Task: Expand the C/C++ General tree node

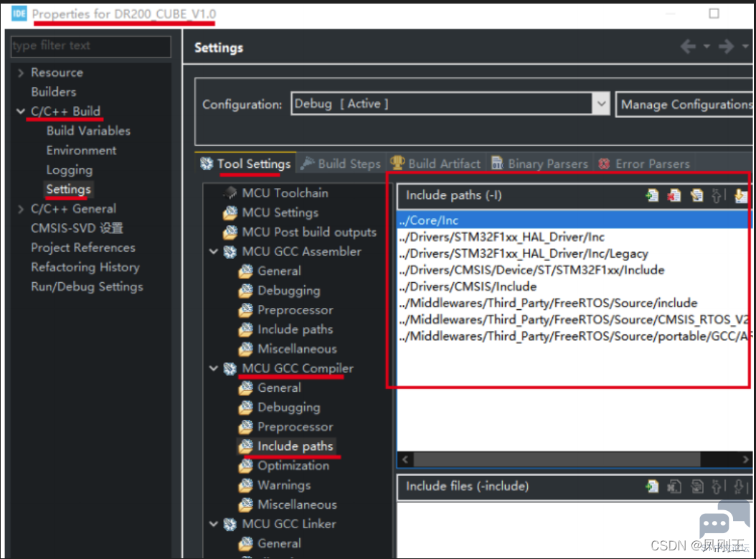Action: 21,209
